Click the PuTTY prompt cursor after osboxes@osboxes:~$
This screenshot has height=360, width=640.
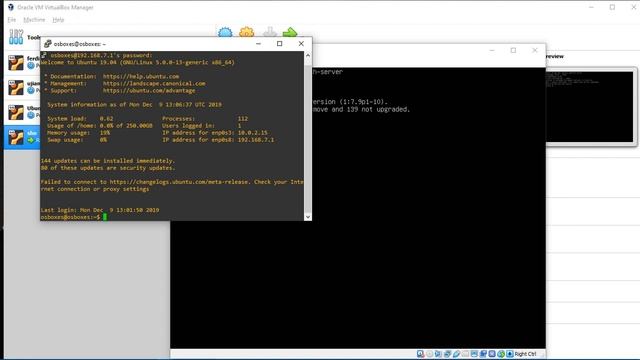[x=105, y=217]
